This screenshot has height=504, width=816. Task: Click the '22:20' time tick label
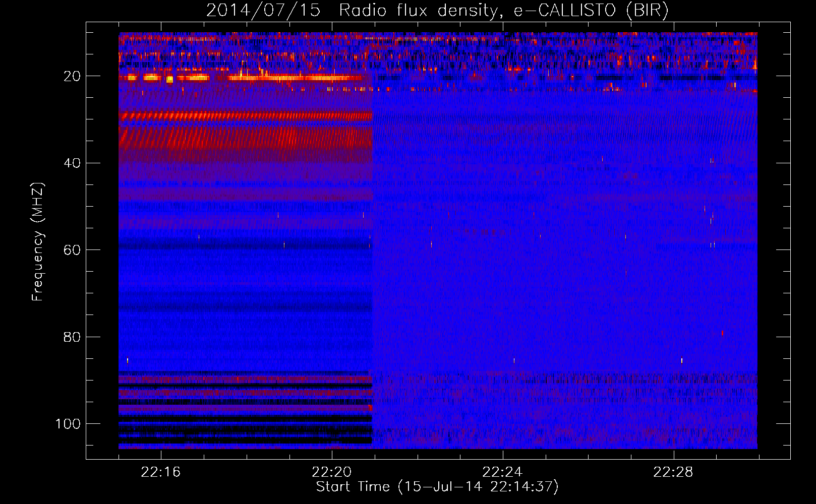332,472
